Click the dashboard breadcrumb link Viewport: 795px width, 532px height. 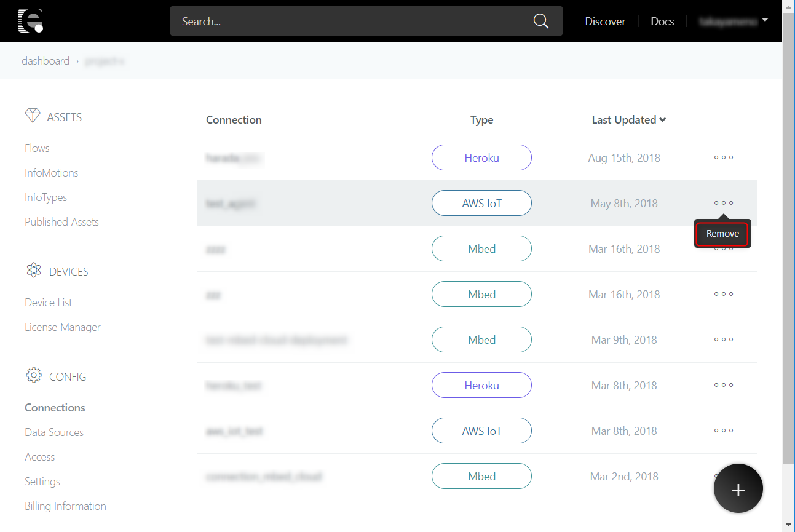pos(45,61)
